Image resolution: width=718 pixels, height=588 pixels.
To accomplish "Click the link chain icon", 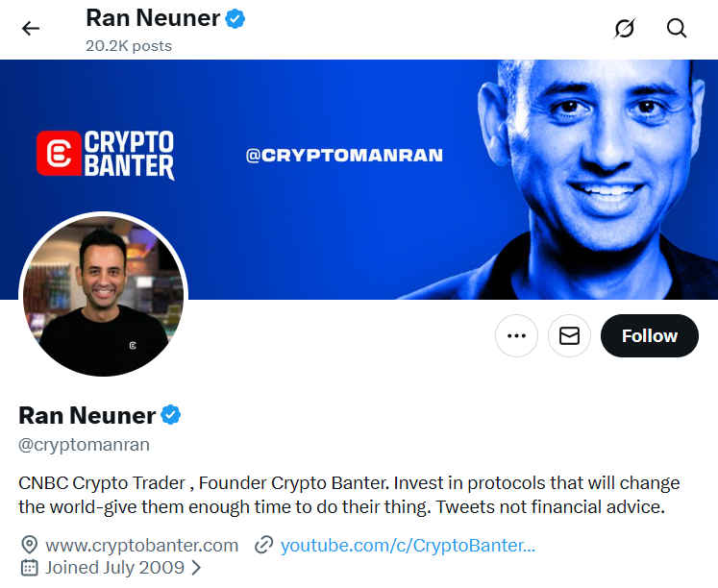I will 263,546.
